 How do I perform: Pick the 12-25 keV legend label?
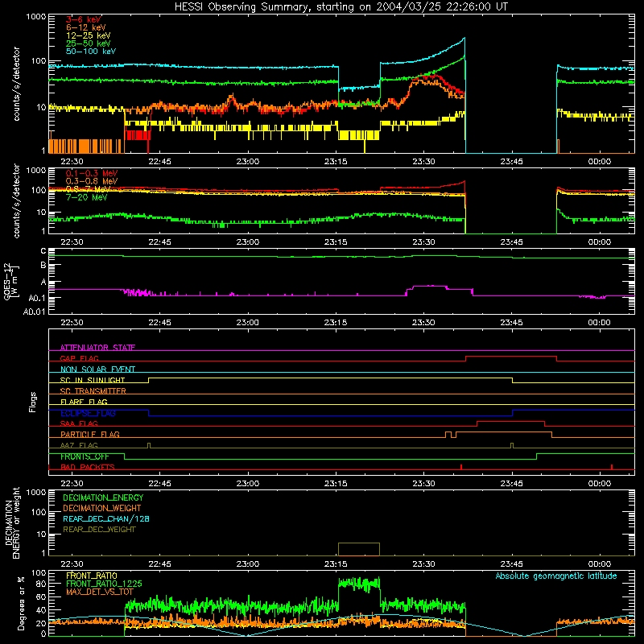(89, 35)
